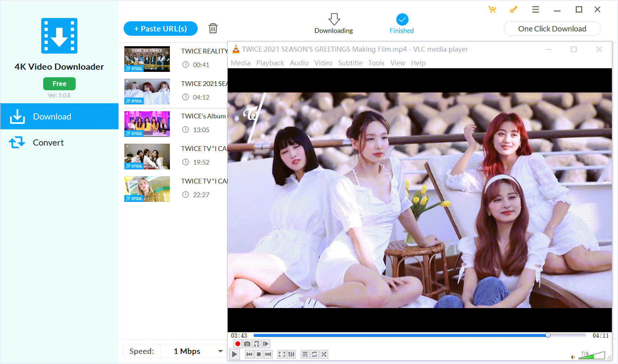Open TWICE's Album video thumbnail

pyautogui.click(x=147, y=124)
